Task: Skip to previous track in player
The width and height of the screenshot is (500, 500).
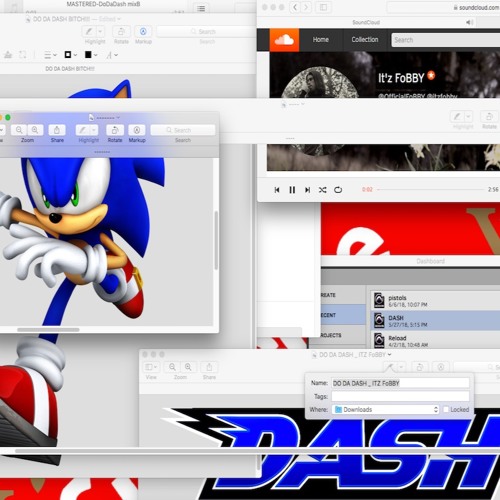Action: [x=277, y=190]
